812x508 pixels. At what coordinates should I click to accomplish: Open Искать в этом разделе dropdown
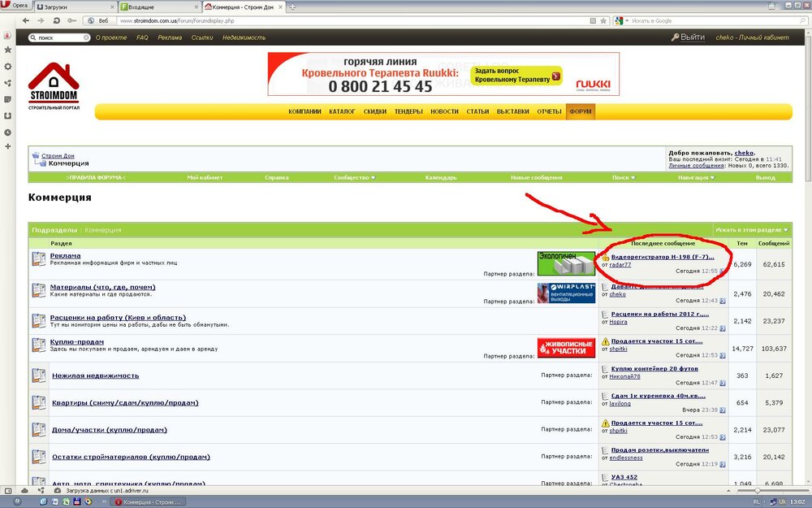click(x=751, y=230)
